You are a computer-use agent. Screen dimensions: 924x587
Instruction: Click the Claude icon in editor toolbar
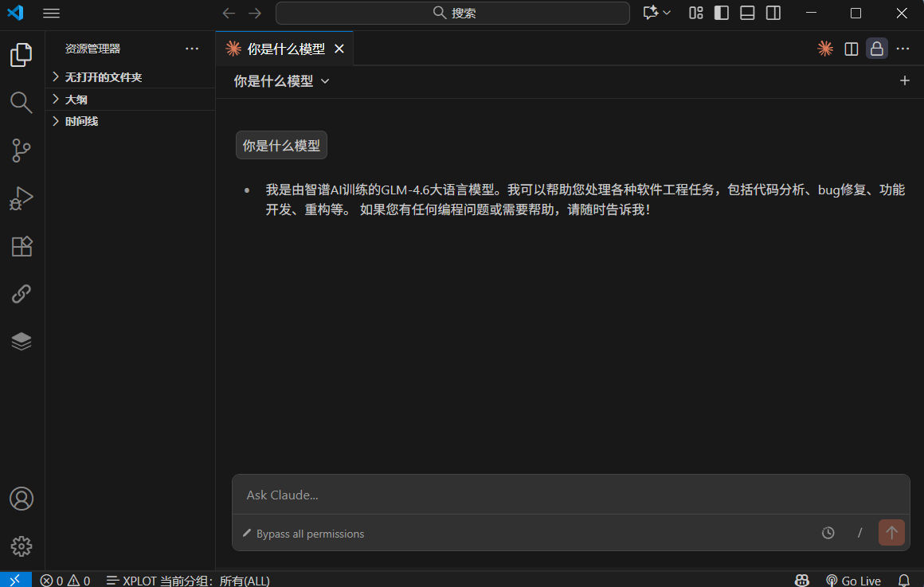click(825, 49)
